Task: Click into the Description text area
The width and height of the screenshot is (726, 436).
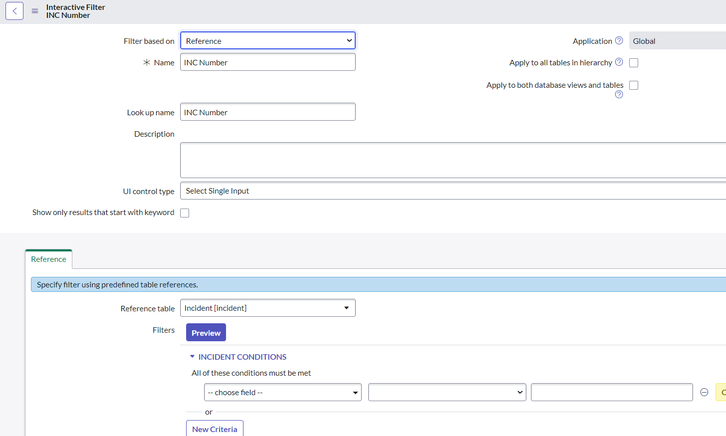Action: [453, 160]
